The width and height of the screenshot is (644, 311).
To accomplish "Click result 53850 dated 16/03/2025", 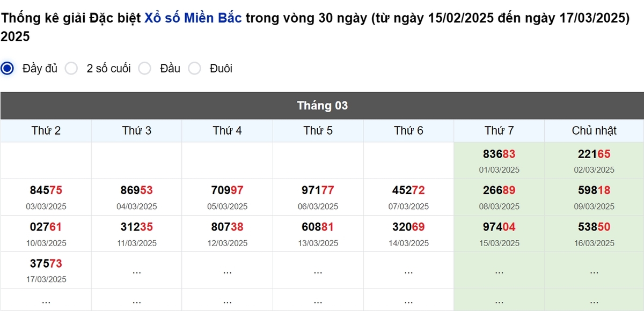I will (594, 227).
